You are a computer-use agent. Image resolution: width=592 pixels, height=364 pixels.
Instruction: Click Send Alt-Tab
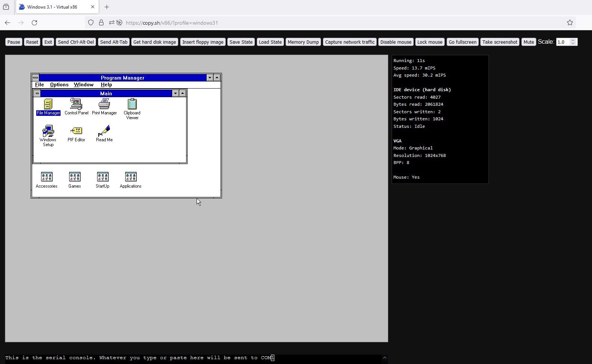pyautogui.click(x=114, y=42)
